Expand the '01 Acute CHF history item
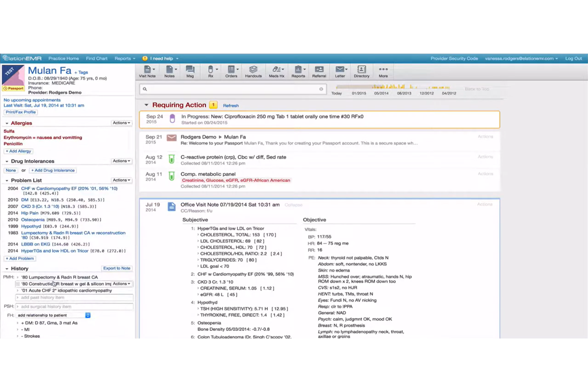The width and height of the screenshot is (588, 392). (x=17, y=291)
